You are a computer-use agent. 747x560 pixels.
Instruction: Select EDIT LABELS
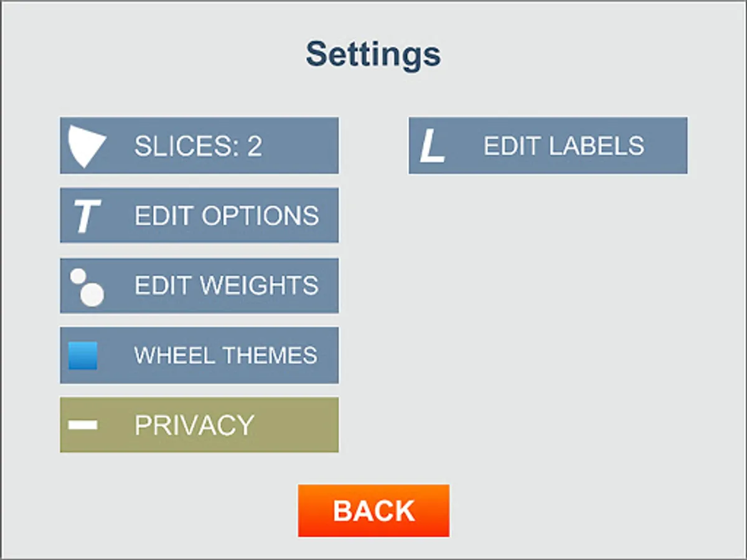pyautogui.click(x=563, y=146)
